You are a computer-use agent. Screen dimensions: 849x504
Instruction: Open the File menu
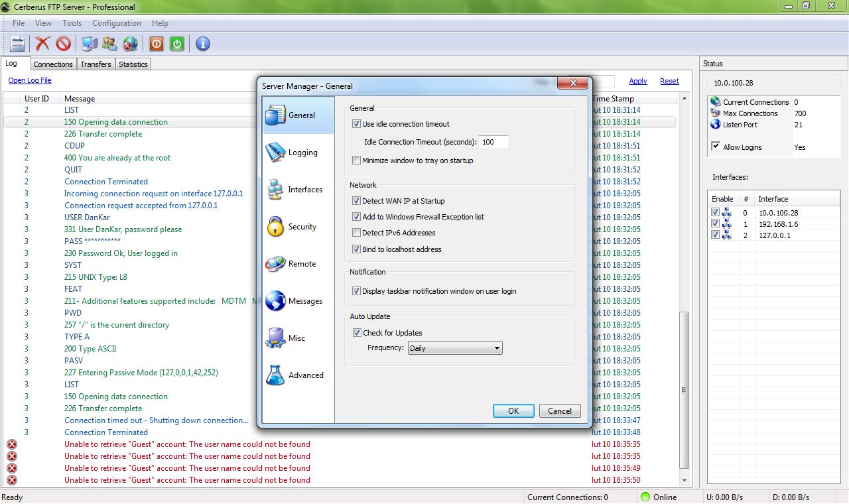pos(19,23)
